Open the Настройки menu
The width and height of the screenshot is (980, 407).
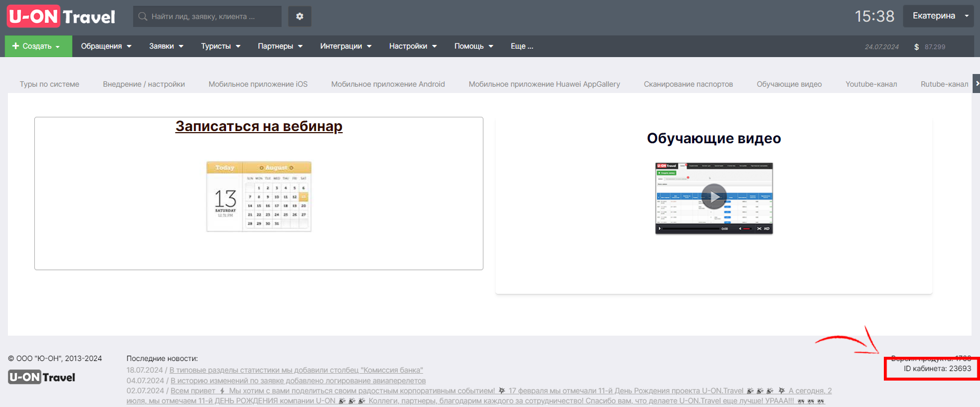point(413,47)
